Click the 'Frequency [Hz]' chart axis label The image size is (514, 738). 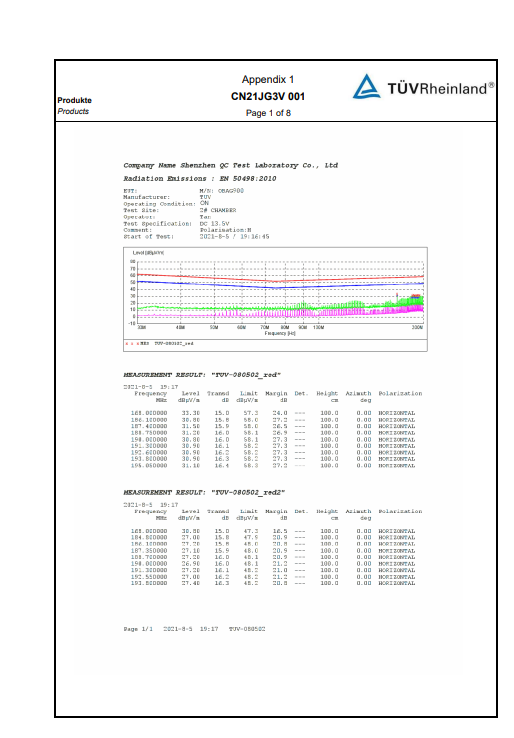pos(280,333)
